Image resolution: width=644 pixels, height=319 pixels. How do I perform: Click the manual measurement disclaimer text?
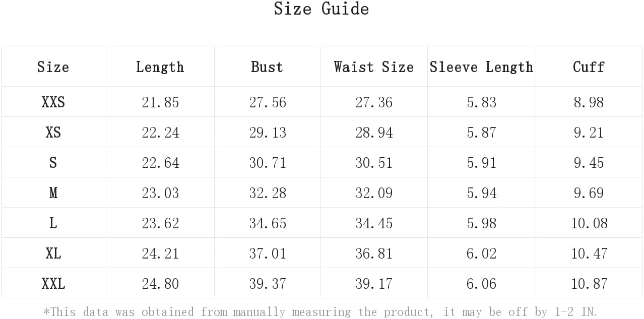[320, 312]
